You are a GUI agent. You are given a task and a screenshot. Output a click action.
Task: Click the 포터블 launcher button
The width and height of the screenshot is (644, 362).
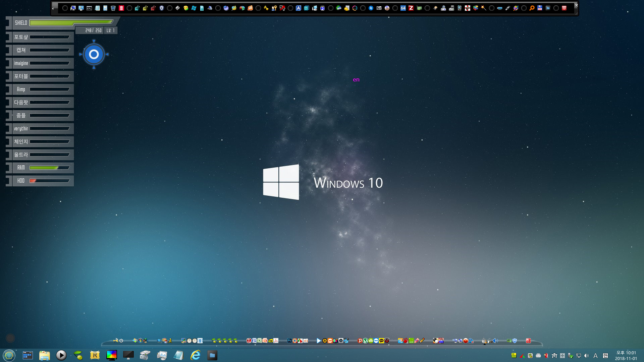43,76
